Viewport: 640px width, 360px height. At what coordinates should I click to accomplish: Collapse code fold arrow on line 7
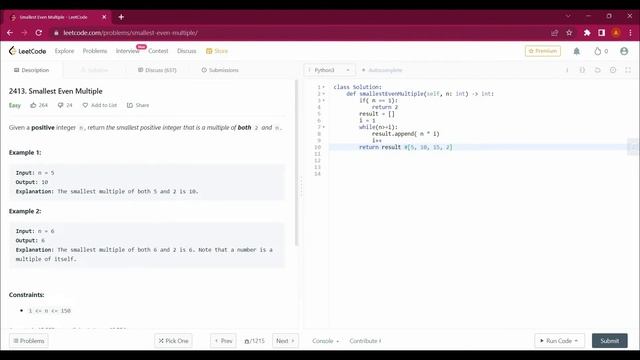click(324, 127)
